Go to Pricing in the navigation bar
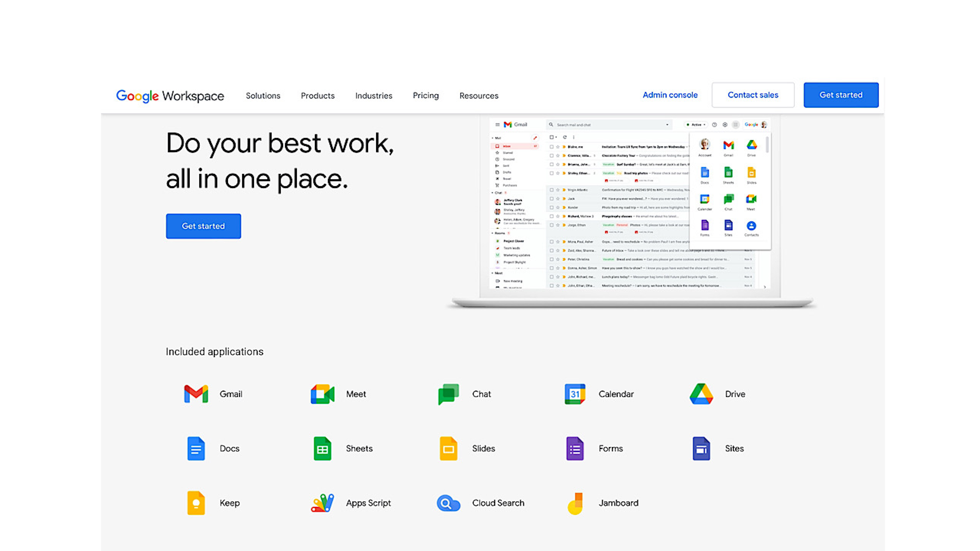 tap(426, 95)
